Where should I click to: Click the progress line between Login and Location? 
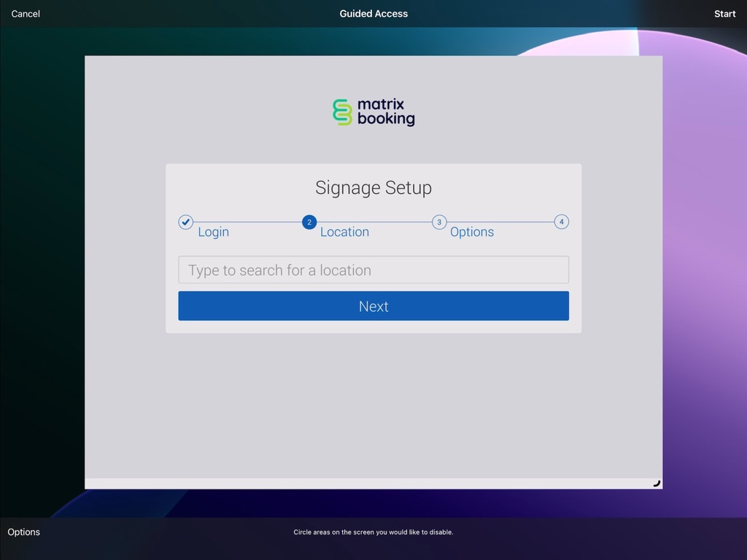click(x=247, y=222)
